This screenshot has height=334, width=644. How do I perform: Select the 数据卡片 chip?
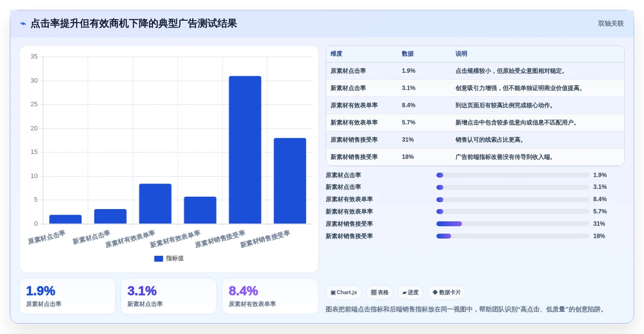[447, 293]
